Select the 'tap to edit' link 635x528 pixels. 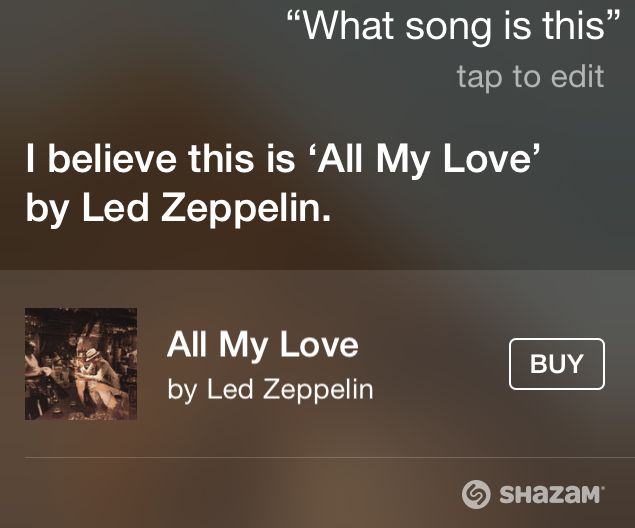click(531, 77)
